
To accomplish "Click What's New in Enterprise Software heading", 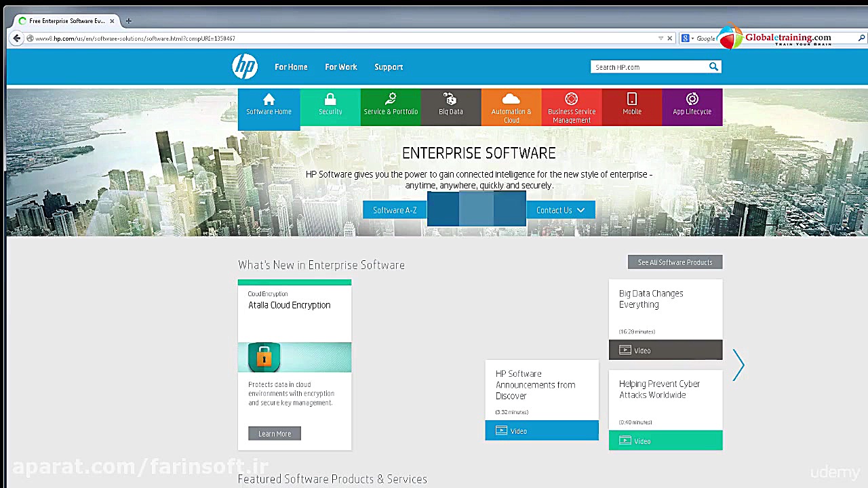I will (321, 265).
